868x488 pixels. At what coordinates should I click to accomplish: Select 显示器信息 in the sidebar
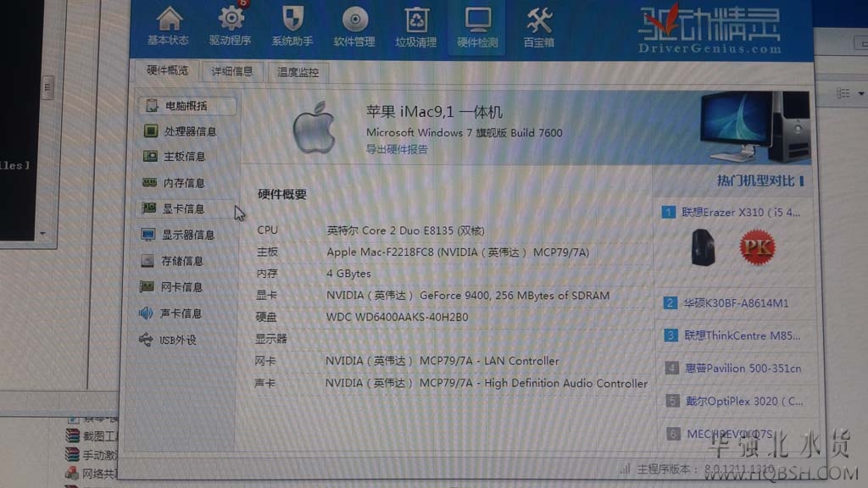click(178, 235)
